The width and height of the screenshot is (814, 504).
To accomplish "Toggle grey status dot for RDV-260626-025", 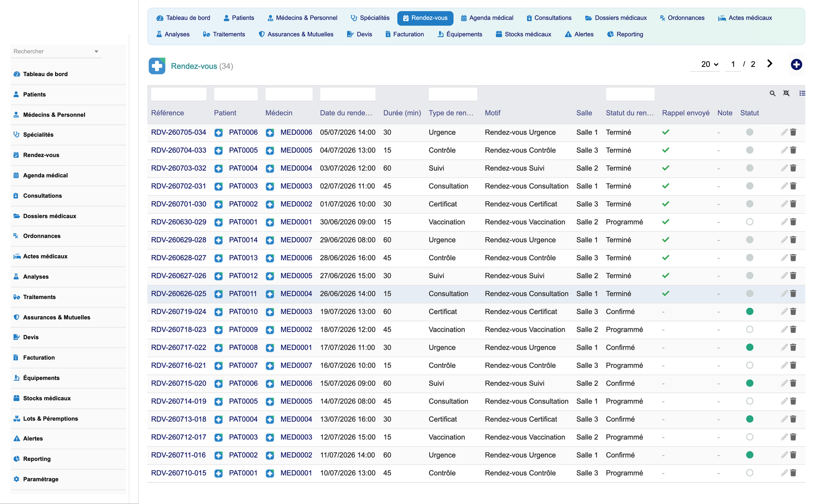I will 750,294.
